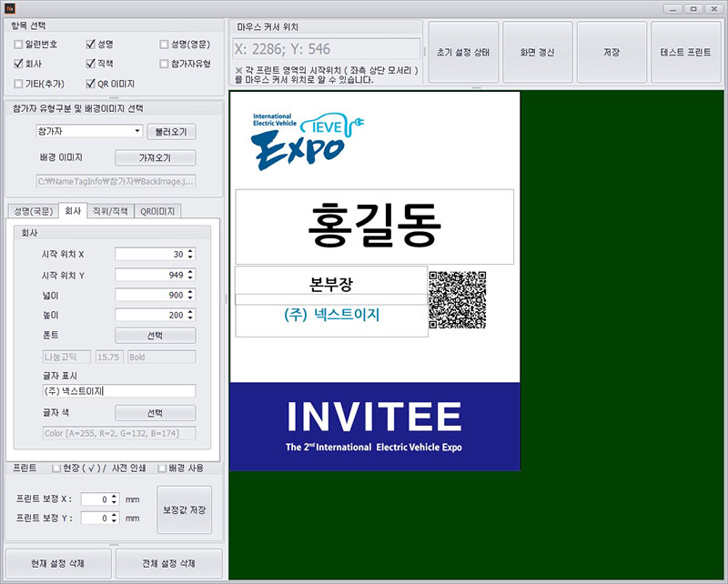Click the 높이 value field
The width and height of the screenshot is (728, 584).
[150, 315]
